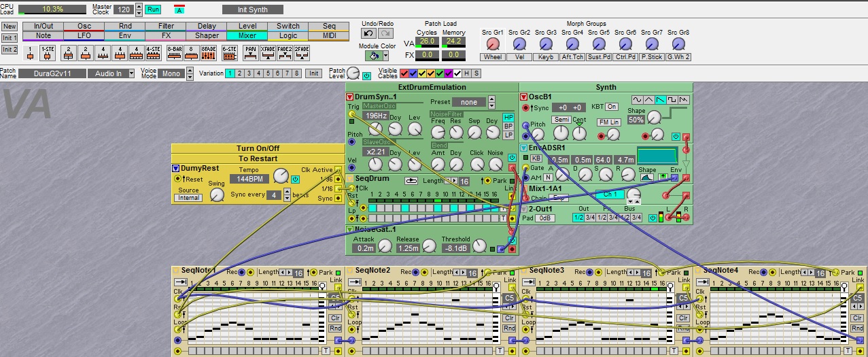Image resolution: width=868 pixels, height=357 pixels.
Task: Add the PAN mixer module
Action: pos(250,52)
